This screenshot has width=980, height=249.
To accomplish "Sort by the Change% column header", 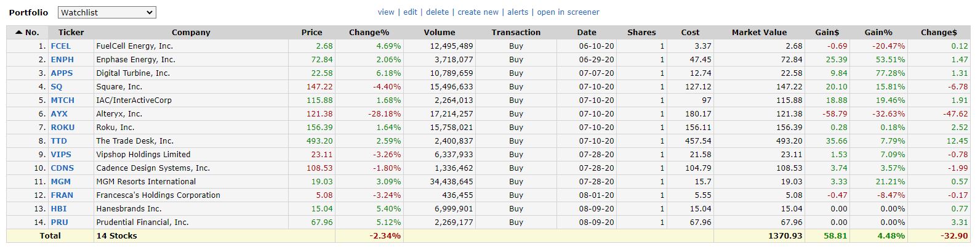I will point(369,32).
